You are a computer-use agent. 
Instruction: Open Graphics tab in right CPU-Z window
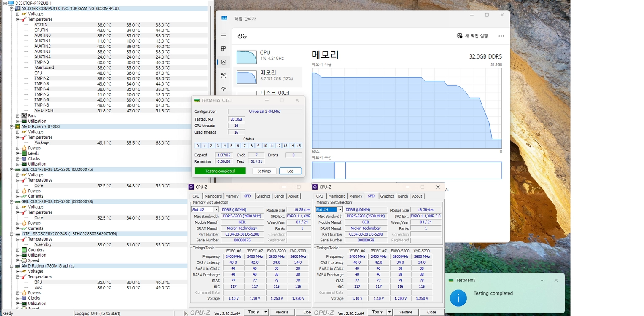click(x=387, y=196)
